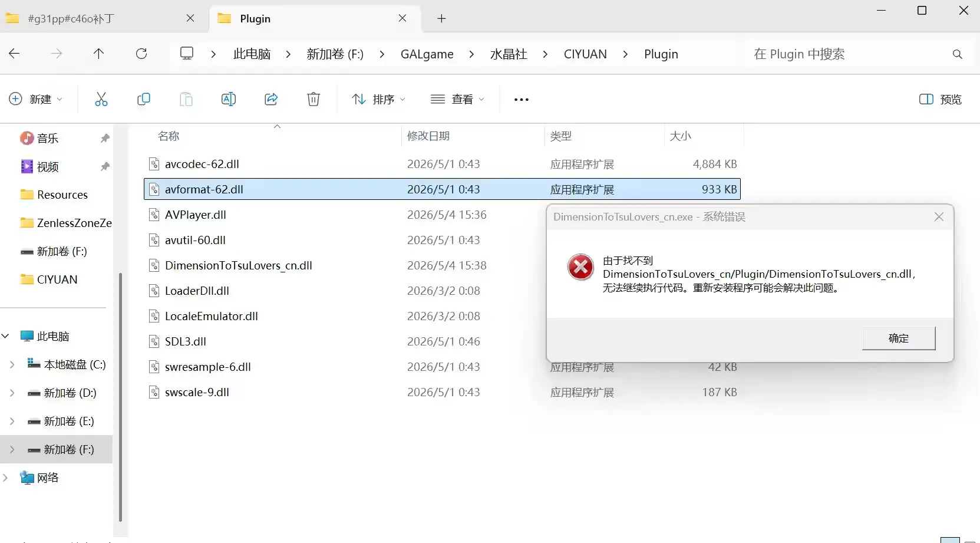Open the Resources folder in sidebar

pyautogui.click(x=54, y=195)
